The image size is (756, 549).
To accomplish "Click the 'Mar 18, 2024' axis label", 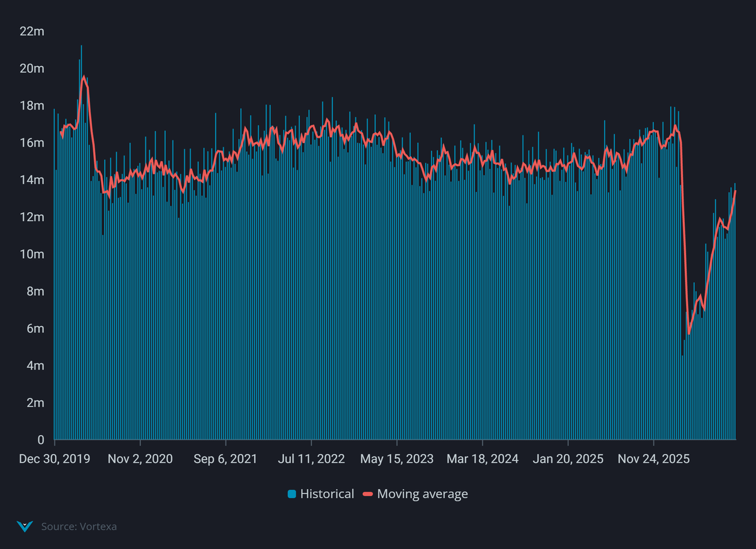I will click(483, 459).
